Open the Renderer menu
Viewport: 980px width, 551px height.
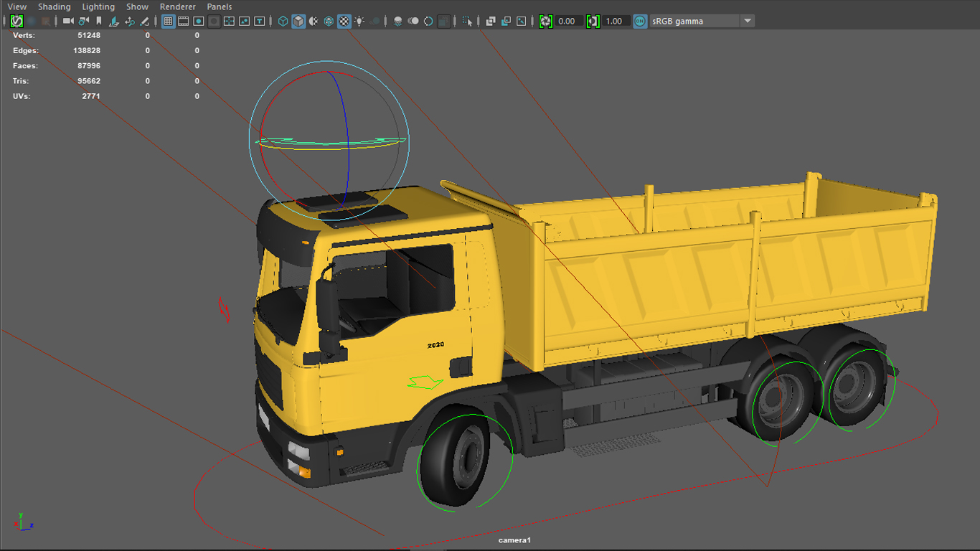178,7
